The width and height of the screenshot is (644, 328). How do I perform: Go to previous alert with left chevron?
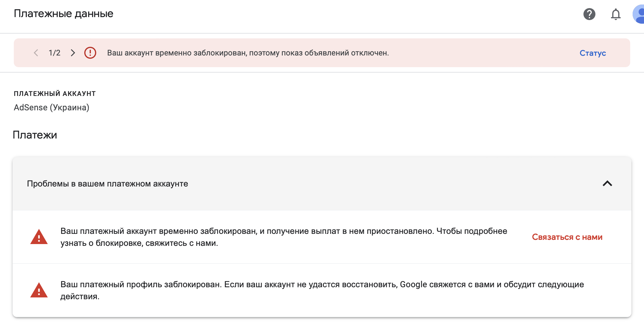(x=36, y=53)
